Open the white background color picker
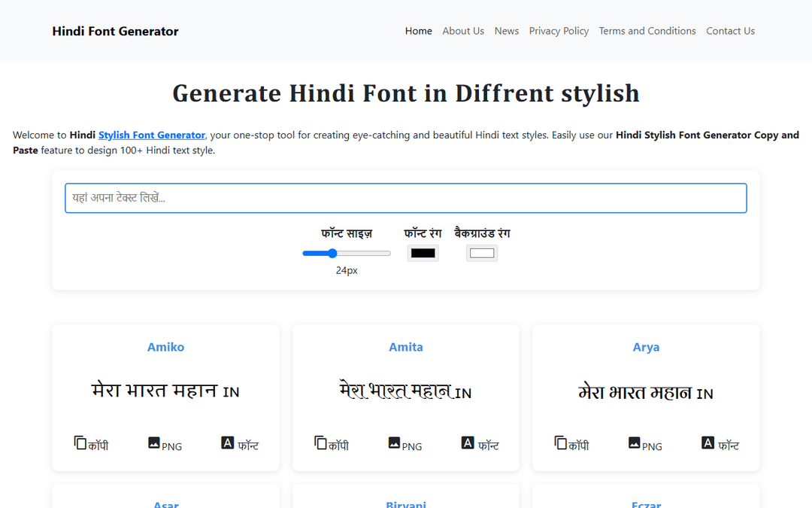Image resolution: width=812 pixels, height=508 pixels. point(482,253)
